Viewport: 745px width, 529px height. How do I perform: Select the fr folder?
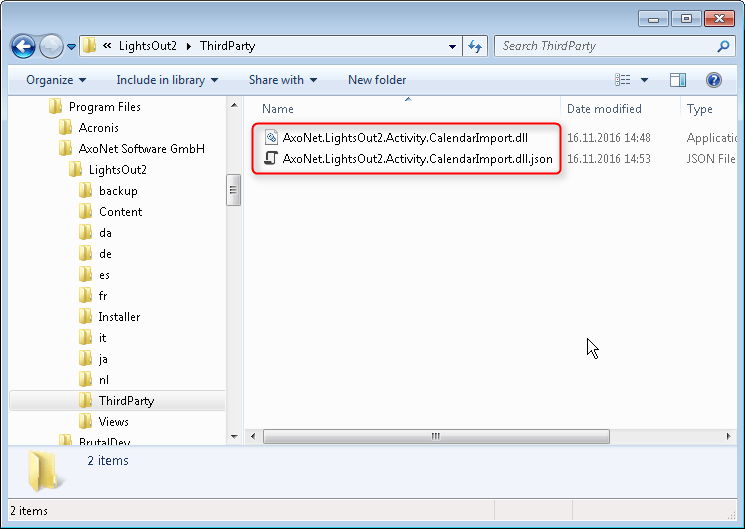coord(103,296)
